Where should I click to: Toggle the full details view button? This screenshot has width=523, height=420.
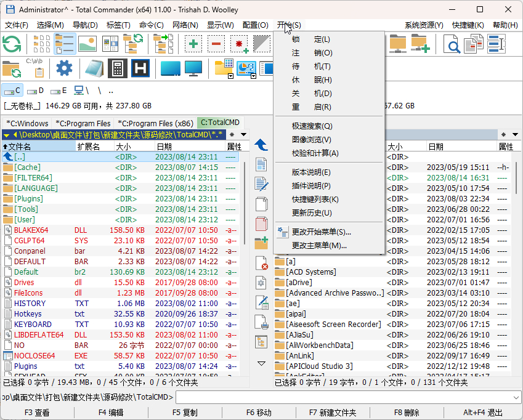point(65,44)
